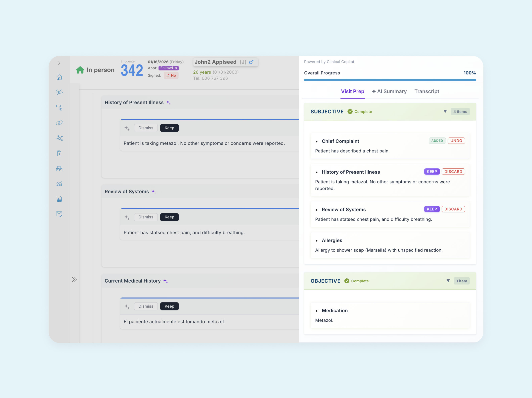This screenshot has width=532, height=398.
Task: Discard Review of Systems item in Visit Prep
Action: 453,209
